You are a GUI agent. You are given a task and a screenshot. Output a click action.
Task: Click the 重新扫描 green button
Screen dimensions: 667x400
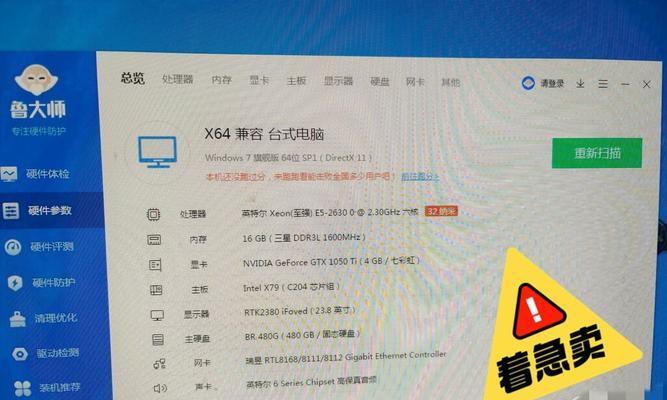pos(597,153)
